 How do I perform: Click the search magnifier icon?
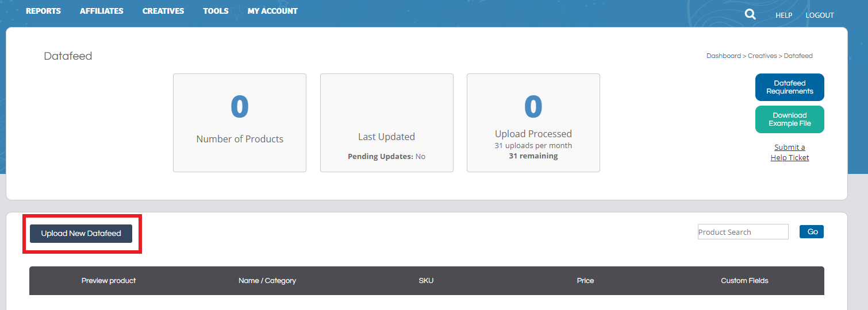coord(750,14)
